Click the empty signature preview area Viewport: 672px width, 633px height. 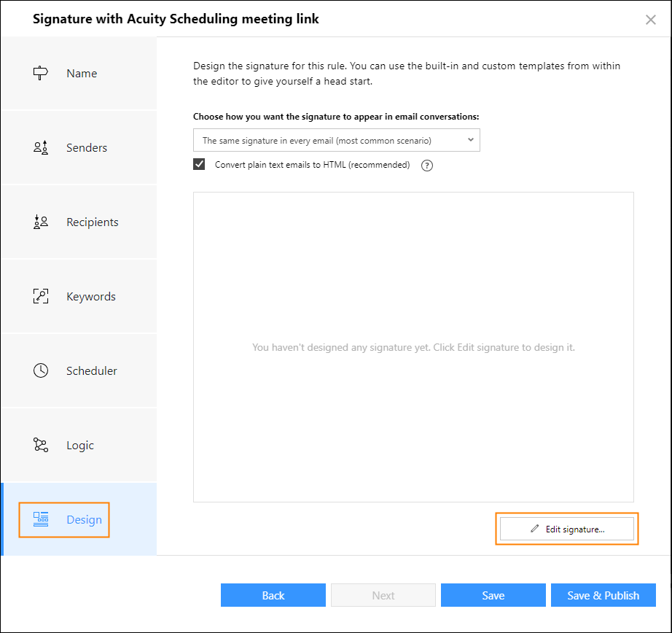413,347
